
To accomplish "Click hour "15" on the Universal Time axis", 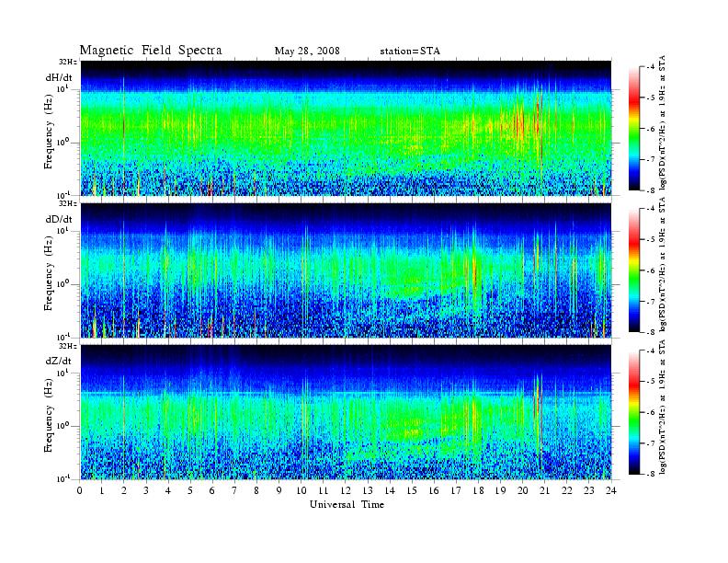I will pyautogui.click(x=413, y=490).
